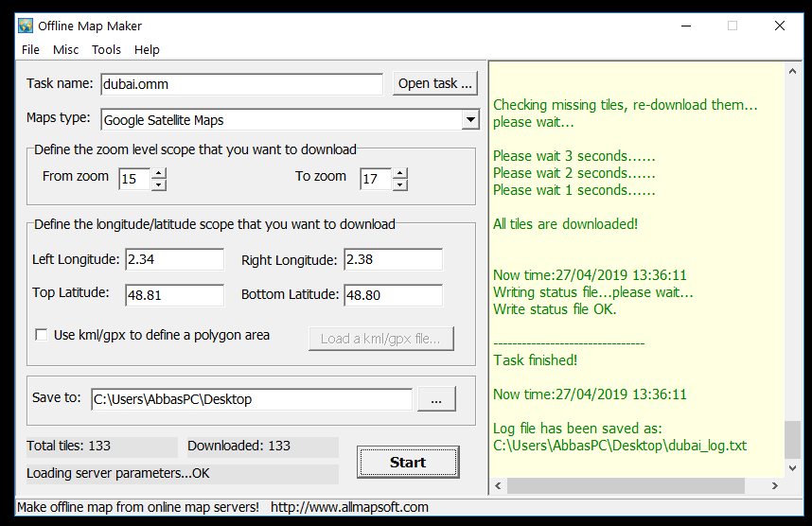Open the Misc menu
812x526 pixels.
point(65,50)
